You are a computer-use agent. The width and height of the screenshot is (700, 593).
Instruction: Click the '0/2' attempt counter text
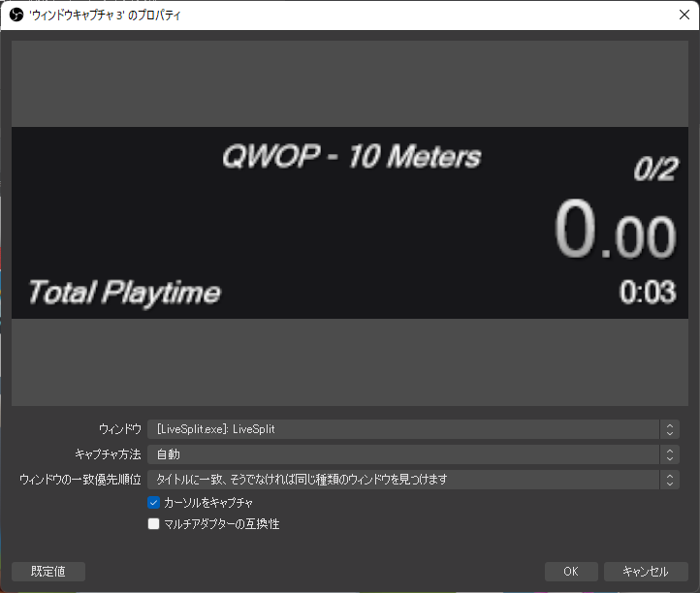[655, 170]
